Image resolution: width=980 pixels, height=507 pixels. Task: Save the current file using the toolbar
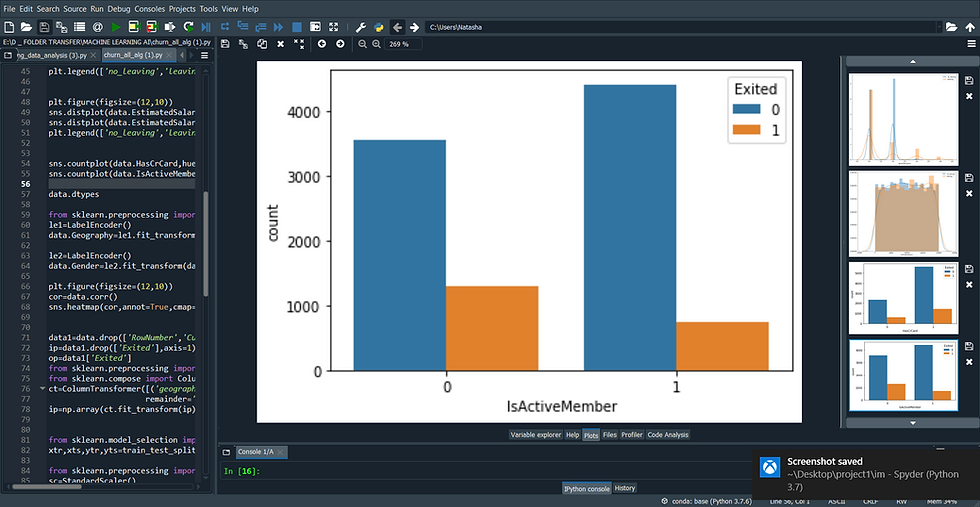pyautogui.click(x=44, y=27)
